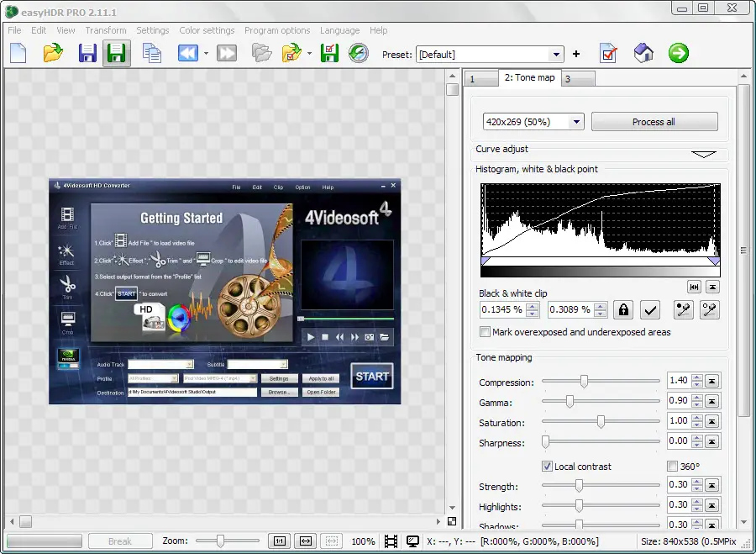756x554 pixels.
Task: Click the Process all button
Action: coord(654,122)
